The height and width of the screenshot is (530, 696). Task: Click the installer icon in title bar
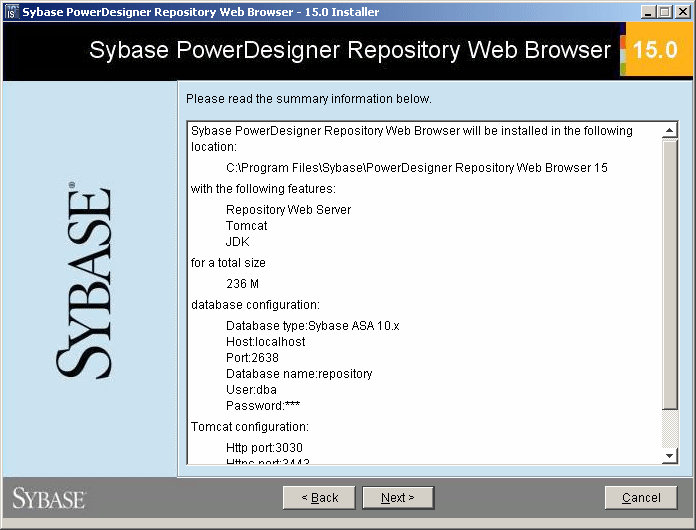(11, 12)
